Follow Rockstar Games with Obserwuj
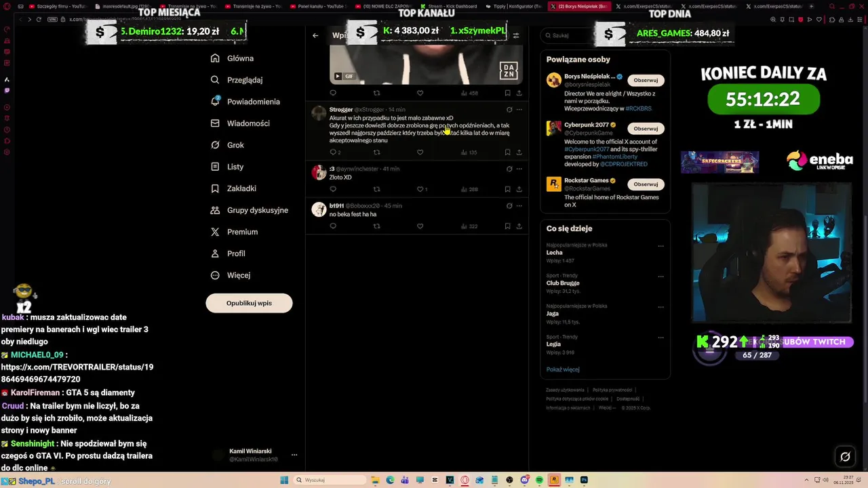Screen dimensions: 868x488 [x=646, y=184]
